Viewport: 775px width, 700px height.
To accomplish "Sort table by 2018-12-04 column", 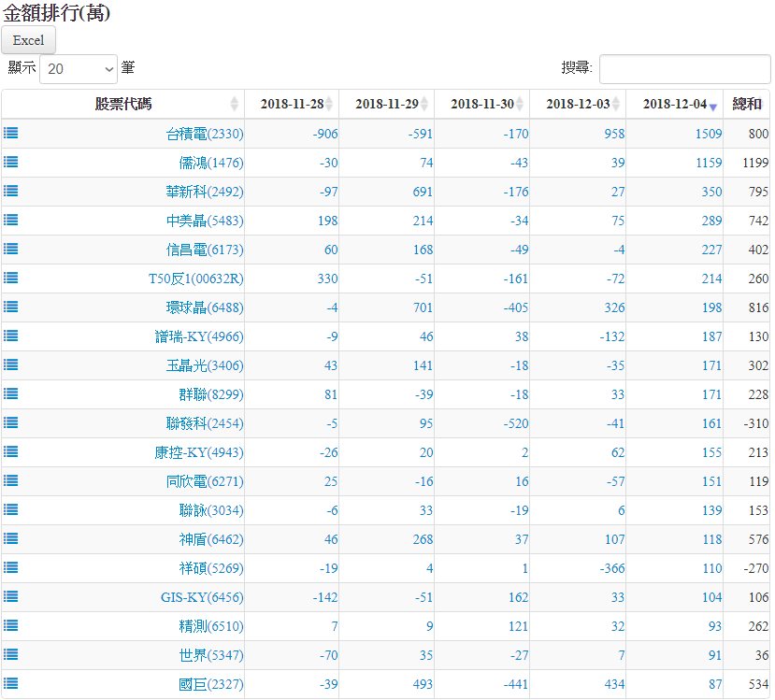I will coord(674,104).
